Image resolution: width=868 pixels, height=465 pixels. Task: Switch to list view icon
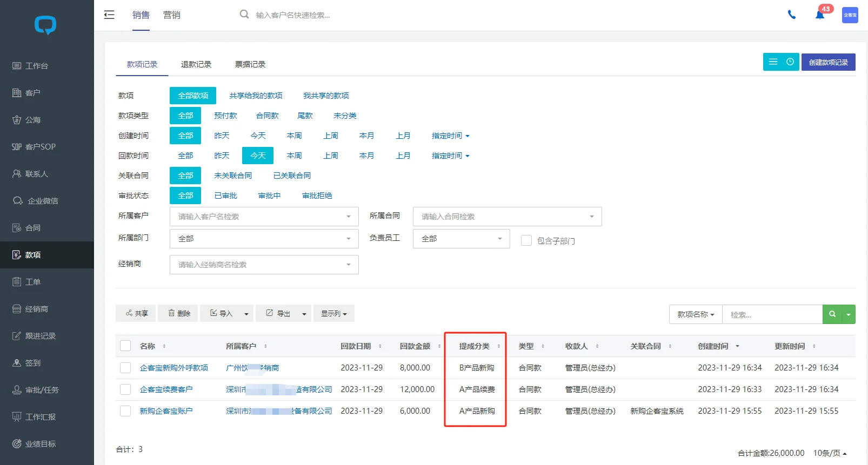pyautogui.click(x=773, y=62)
